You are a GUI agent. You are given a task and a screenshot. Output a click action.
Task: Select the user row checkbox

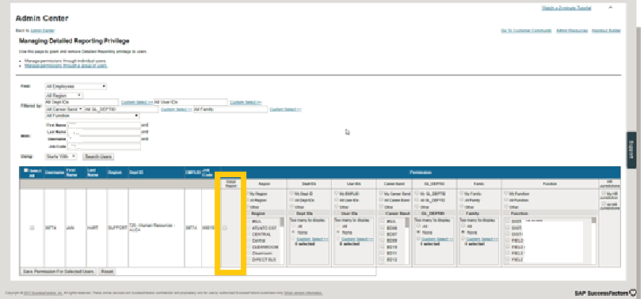[x=32, y=228]
